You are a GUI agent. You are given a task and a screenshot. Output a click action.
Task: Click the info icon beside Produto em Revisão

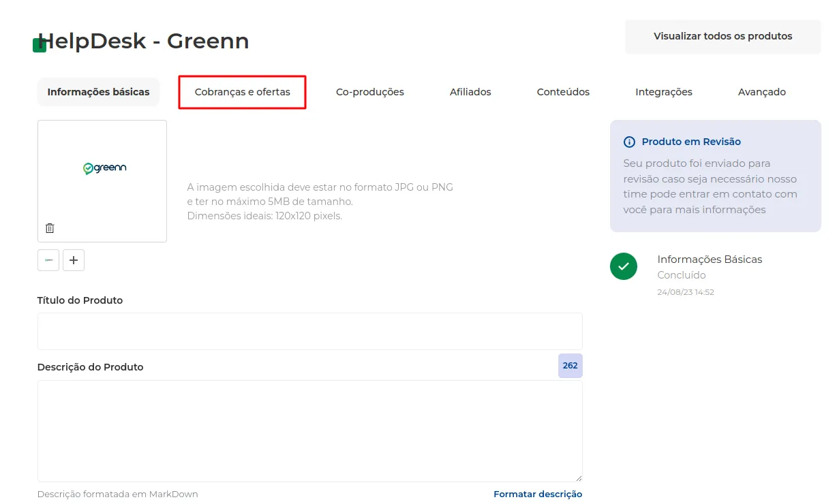pos(629,142)
